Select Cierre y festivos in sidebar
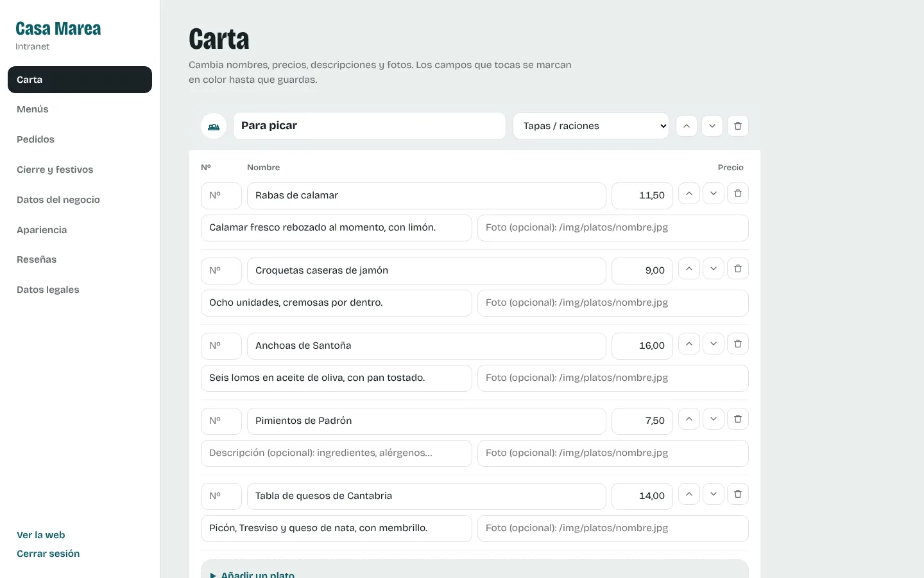The image size is (924, 578). click(x=80, y=170)
